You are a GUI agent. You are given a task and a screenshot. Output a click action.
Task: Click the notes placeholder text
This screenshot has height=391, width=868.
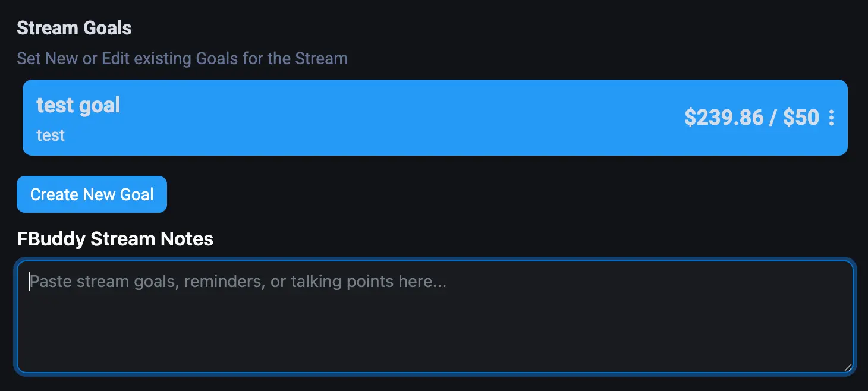[238, 281]
